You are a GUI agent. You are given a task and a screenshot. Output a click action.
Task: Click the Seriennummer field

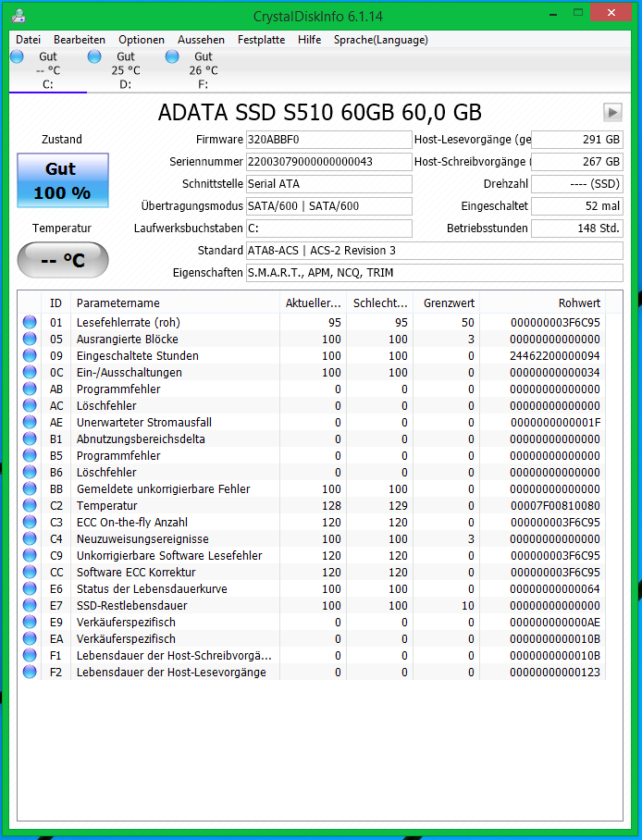click(329, 162)
